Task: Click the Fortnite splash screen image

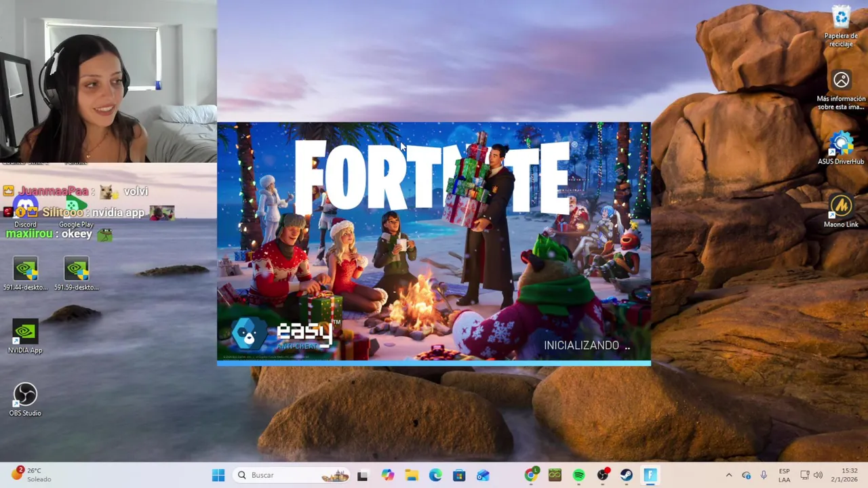Action: (434, 243)
